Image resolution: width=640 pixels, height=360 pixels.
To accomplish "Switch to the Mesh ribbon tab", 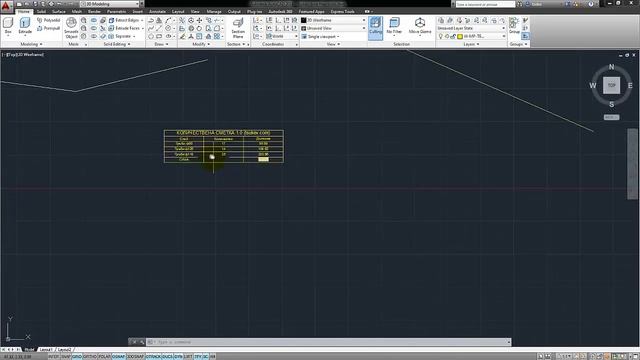I will pyautogui.click(x=77, y=11).
